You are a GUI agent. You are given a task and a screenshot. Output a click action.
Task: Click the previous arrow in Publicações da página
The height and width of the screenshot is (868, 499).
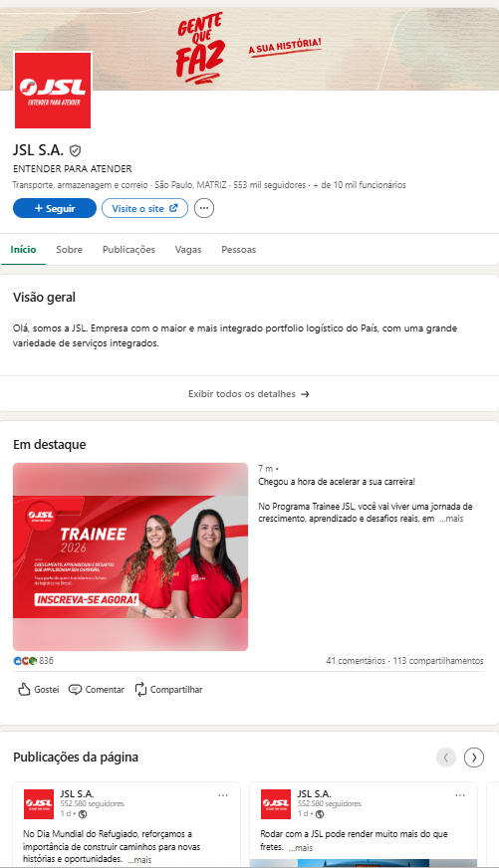446,758
